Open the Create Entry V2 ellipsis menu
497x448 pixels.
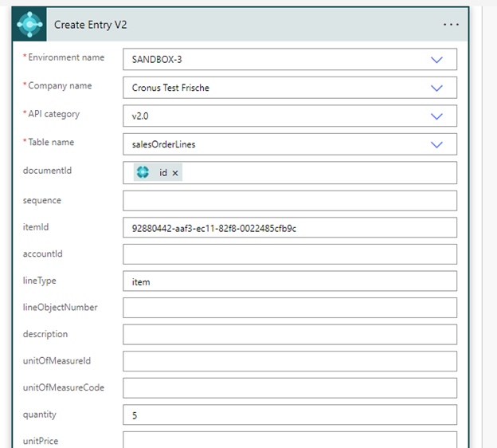pos(451,25)
